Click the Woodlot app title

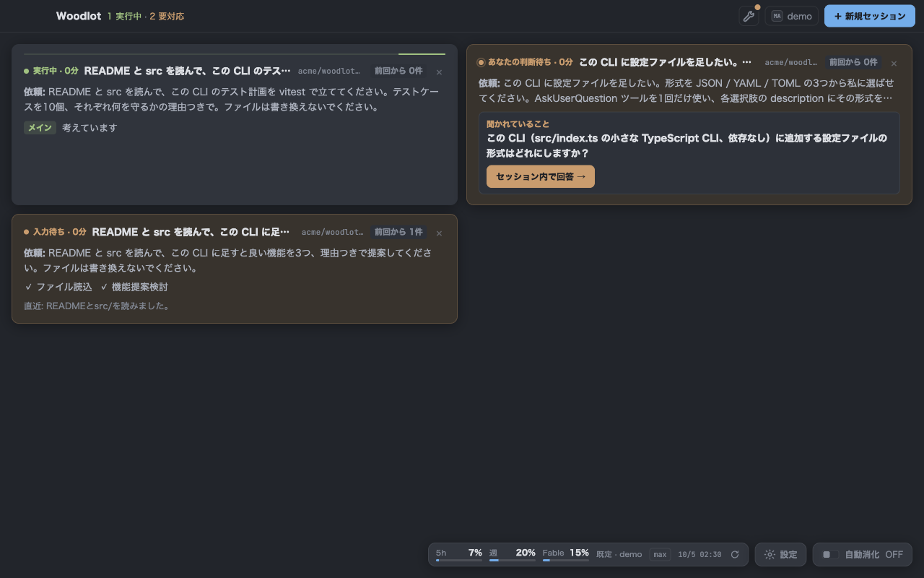click(x=79, y=16)
